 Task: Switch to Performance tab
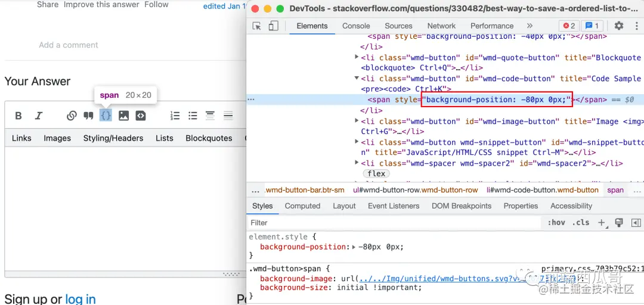(492, 26)
